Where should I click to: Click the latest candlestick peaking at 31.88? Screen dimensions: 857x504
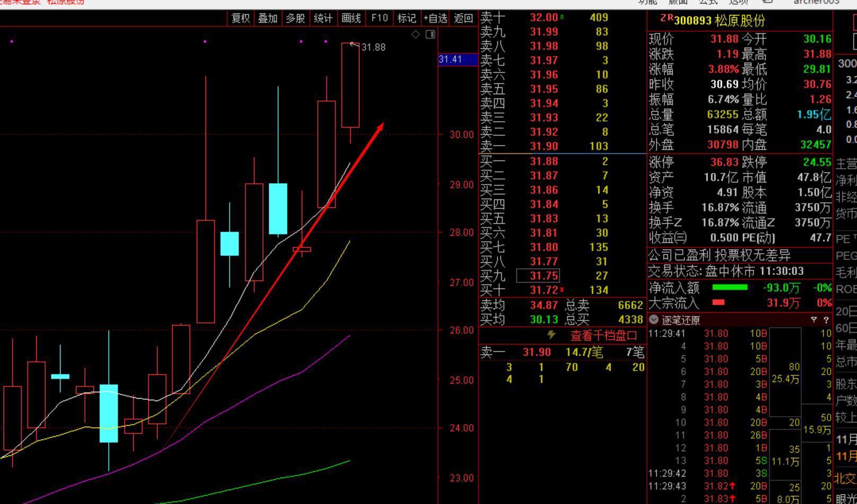pyautogui.click(x=350, y=85)
